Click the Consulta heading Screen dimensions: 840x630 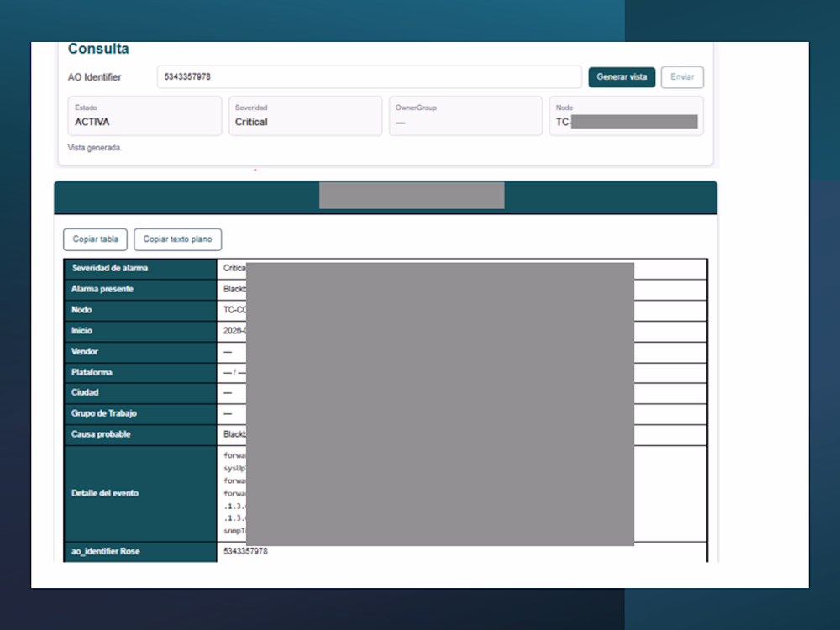(98, 49)
